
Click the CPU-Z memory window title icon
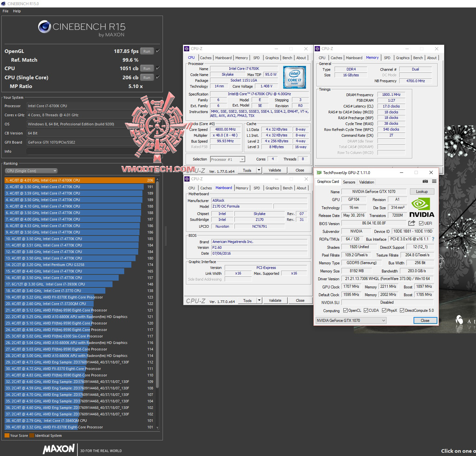(x=317, y=49)
